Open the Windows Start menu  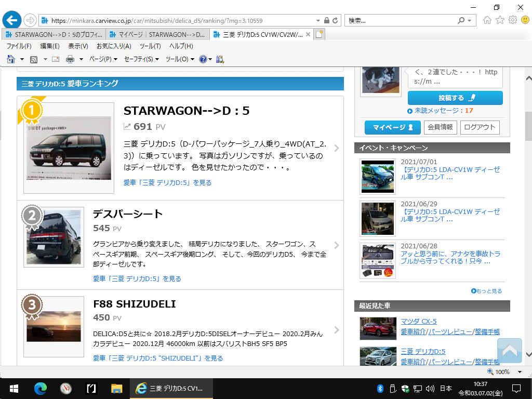coord(14,389)
